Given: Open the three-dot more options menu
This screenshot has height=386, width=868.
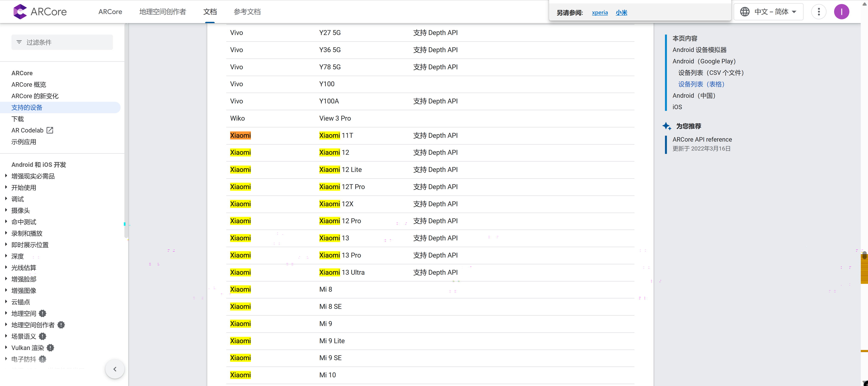Looking at the screenshot, I should [x=818, y=12].
